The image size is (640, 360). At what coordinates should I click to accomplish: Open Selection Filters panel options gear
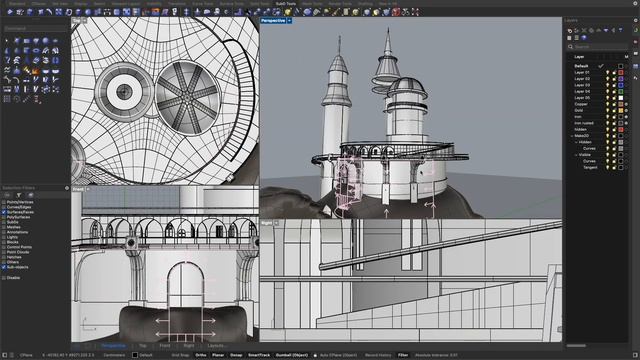[x=67, y=188]
